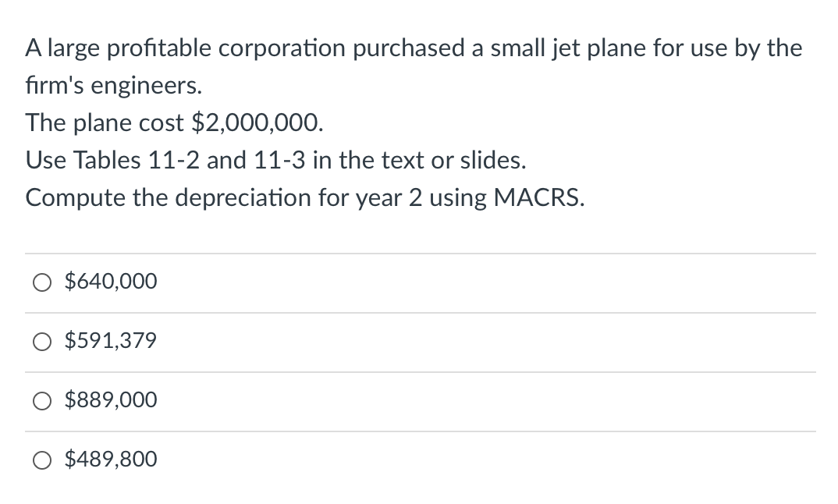Image resolution: width=838 pixels, height=504 pixels.
Task: Click the $591,379 answer label
Action: click(x=110, y=340)
